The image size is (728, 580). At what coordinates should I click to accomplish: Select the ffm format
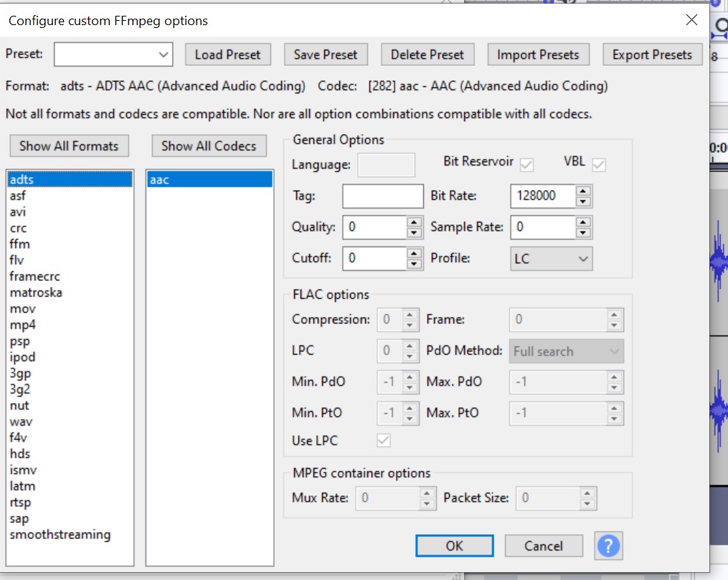coord(70,244)
